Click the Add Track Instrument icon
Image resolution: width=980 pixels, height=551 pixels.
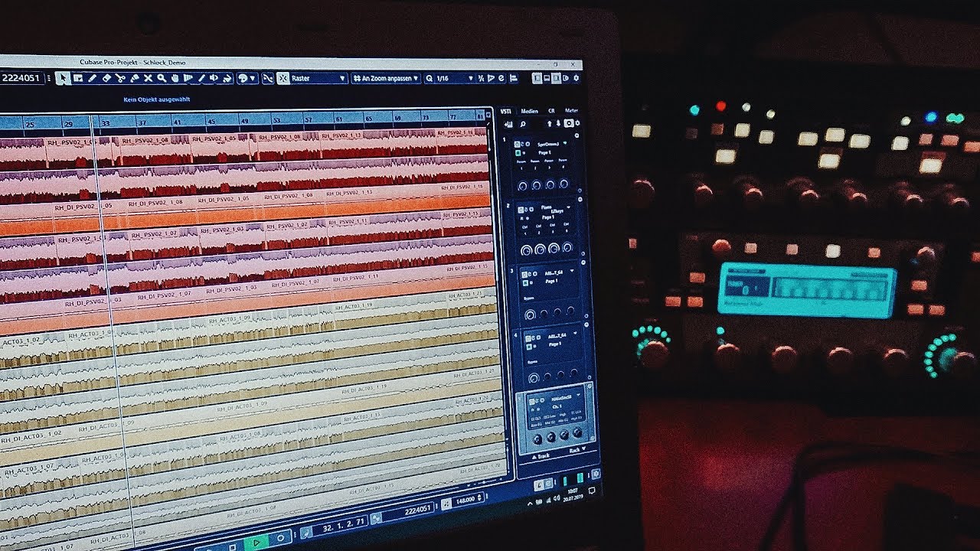(508, 125)
